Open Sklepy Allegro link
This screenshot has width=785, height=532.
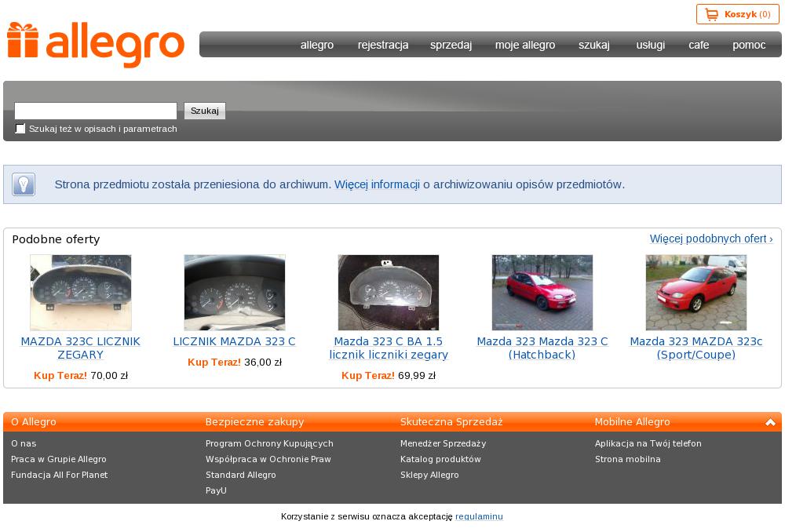pos(429,475)
